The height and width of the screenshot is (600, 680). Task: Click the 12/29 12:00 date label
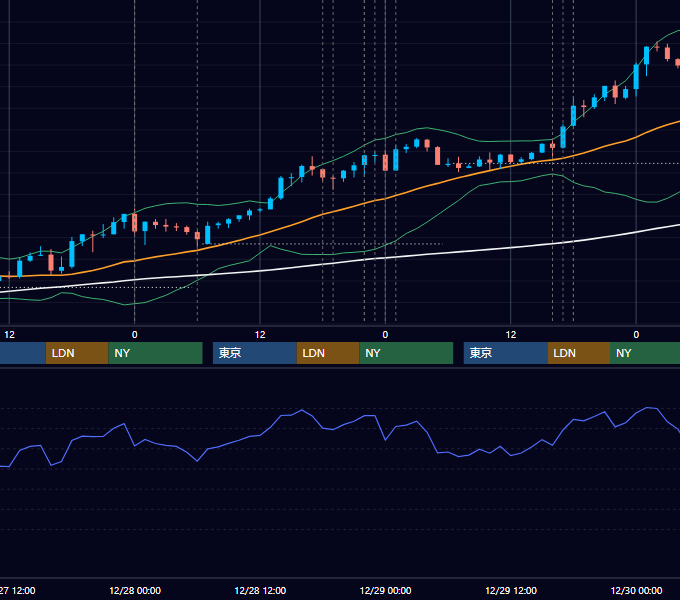click(511, 590)
